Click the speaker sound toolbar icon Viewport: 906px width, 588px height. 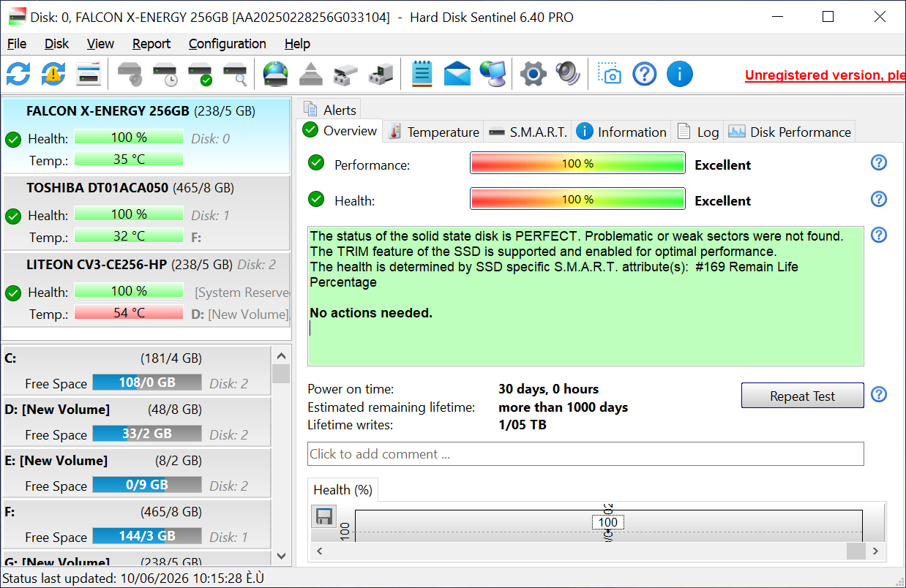point(568,74)
